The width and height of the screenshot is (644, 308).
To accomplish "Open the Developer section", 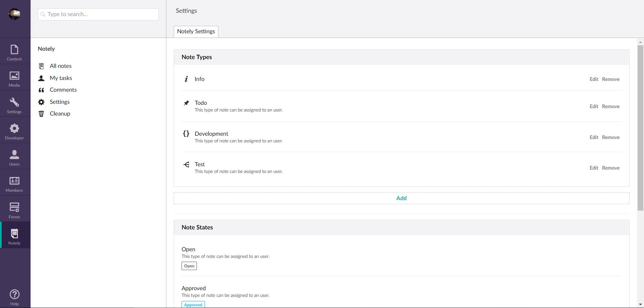I will (x=14, y=132).
